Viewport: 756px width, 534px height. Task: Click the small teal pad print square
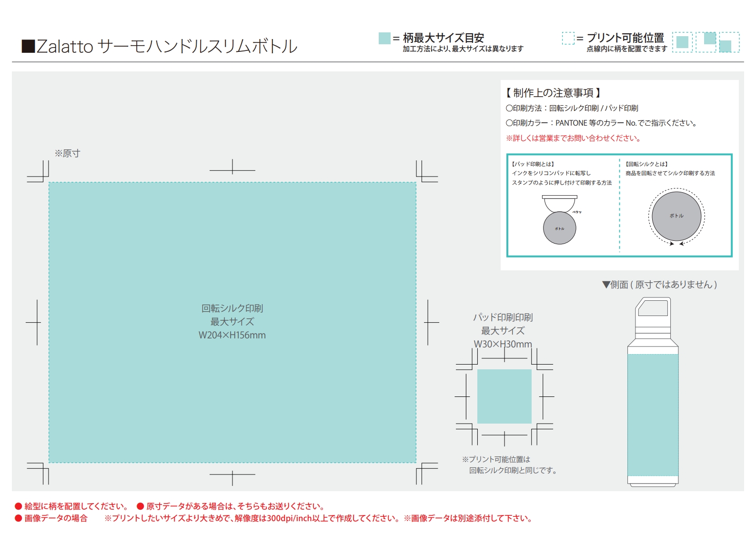click(504, 396)
